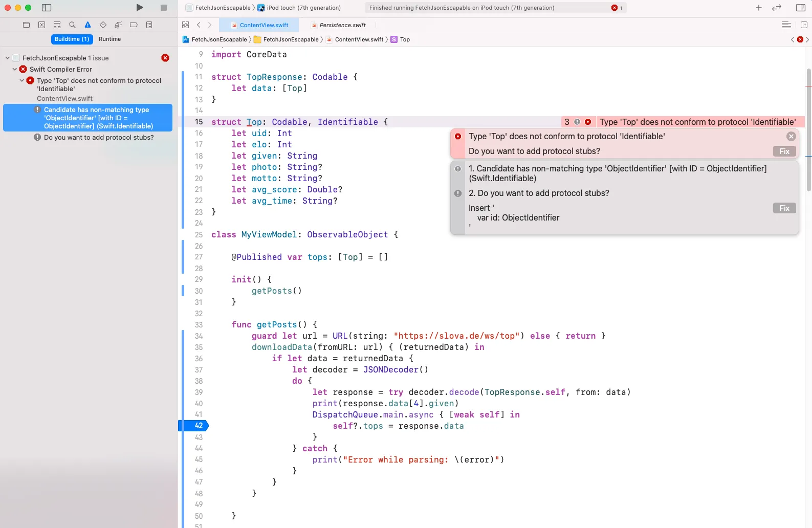Viewport: 812px width, 528px height.
Task: Click ContentView.swift in the jump bar
Action: pyautogui.click(x=355, y=39)
